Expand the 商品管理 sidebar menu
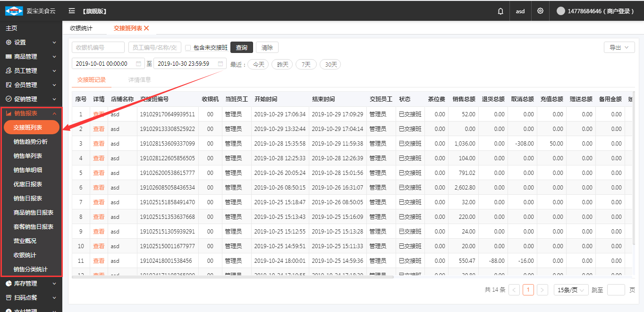The image size is (644, 312). (x=31, y=56)
